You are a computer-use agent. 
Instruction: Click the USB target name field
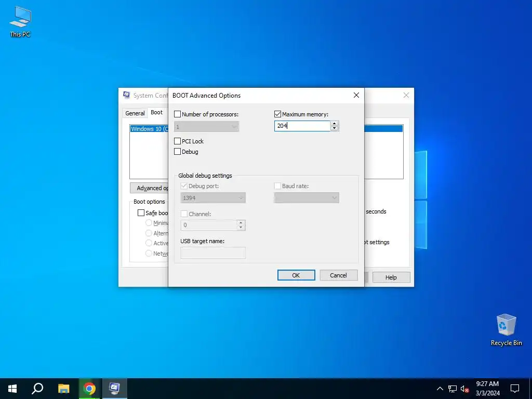213,253
